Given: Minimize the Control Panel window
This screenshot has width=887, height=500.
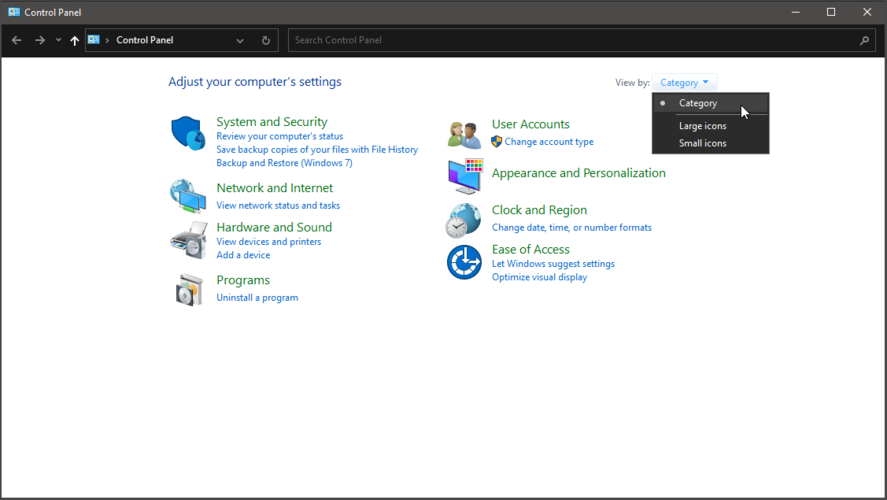Looking at the screenshot, I should point(795,12).
